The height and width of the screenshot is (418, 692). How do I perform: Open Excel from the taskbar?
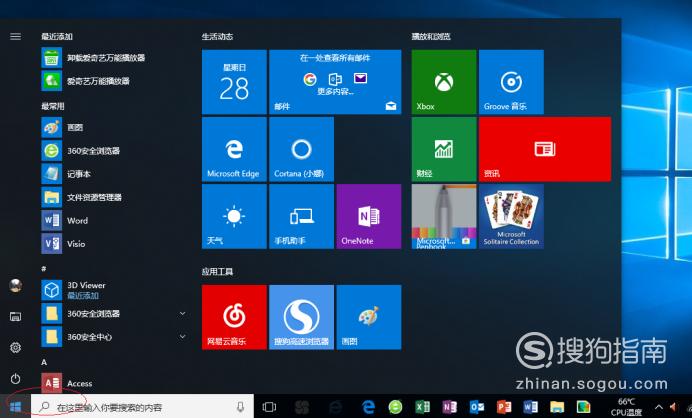point(422,407)
